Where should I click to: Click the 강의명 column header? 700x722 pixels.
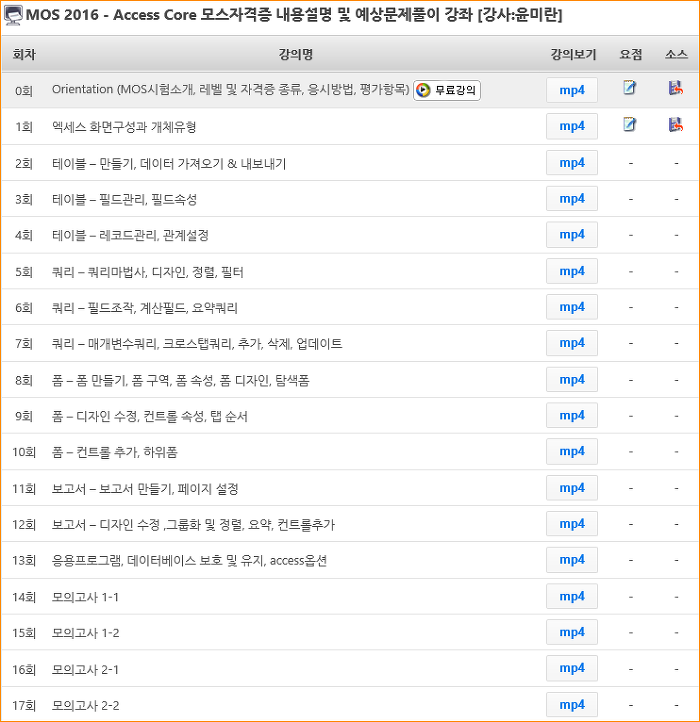[x=296, y=54]
